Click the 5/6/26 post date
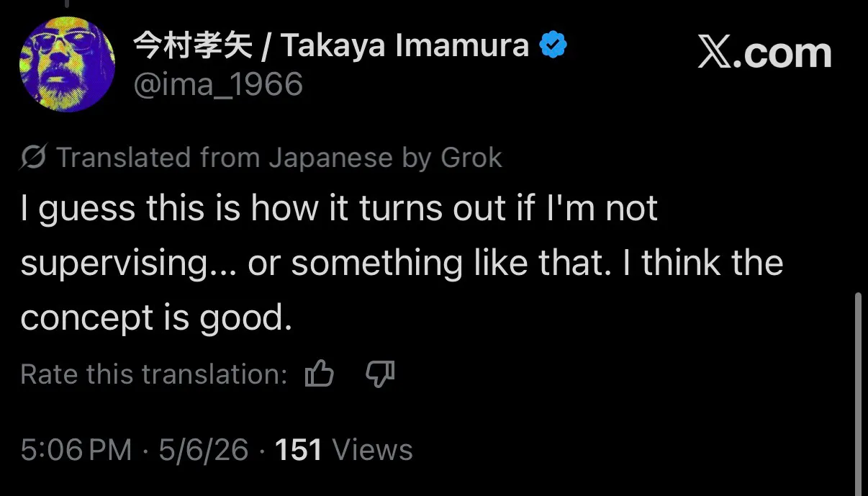 pyautogui.click(x=204, y=450)
